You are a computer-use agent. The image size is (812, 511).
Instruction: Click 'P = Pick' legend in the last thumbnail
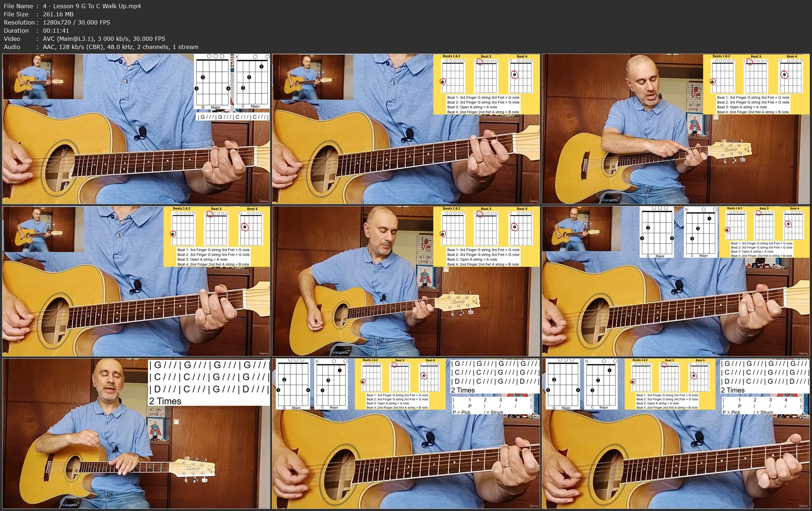click(731, 412)
